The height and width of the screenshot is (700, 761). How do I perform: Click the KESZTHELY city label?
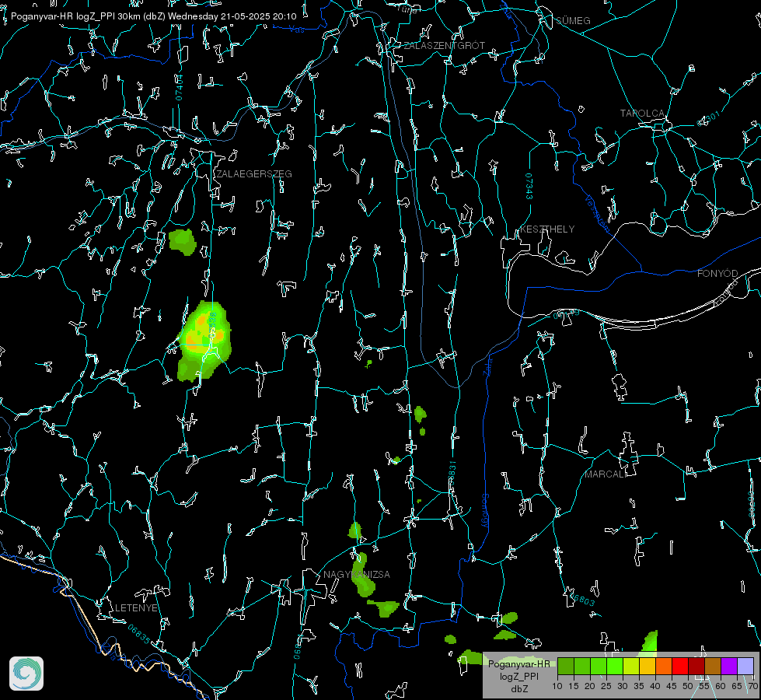547,229
